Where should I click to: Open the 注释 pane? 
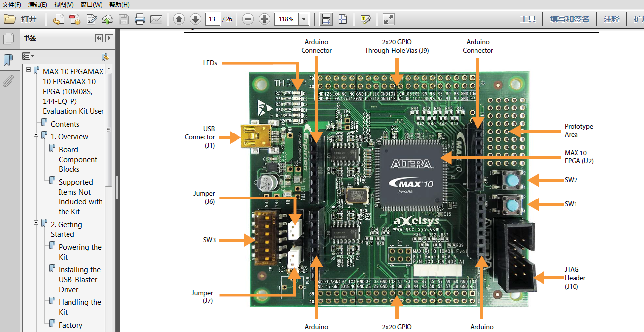611,19
